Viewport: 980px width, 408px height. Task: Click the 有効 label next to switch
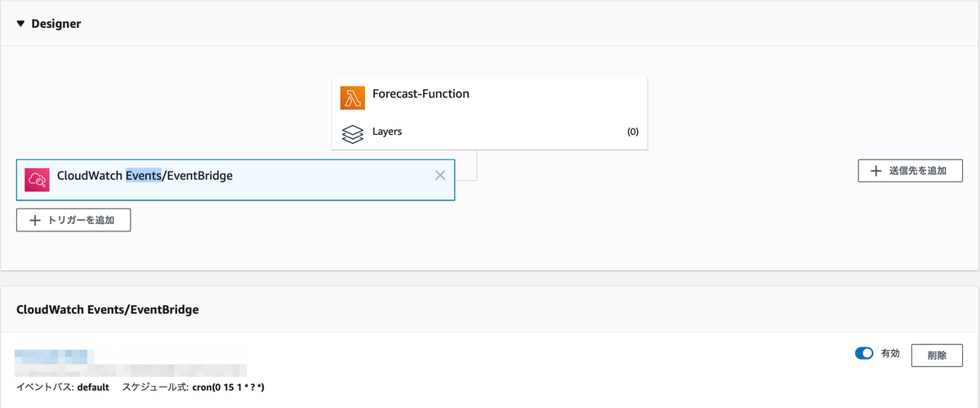[890, 354]
